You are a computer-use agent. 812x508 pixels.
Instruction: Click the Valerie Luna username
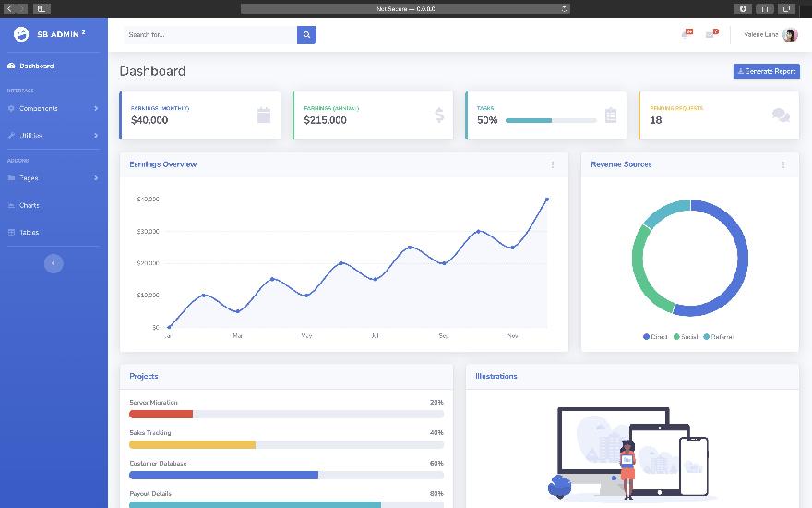(x=760, y=35)
